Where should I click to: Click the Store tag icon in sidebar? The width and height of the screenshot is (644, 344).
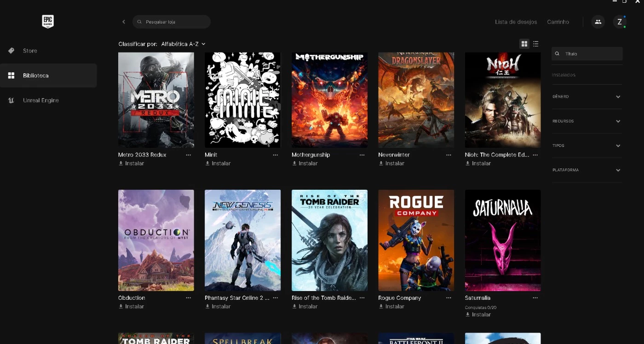[11, 51]
